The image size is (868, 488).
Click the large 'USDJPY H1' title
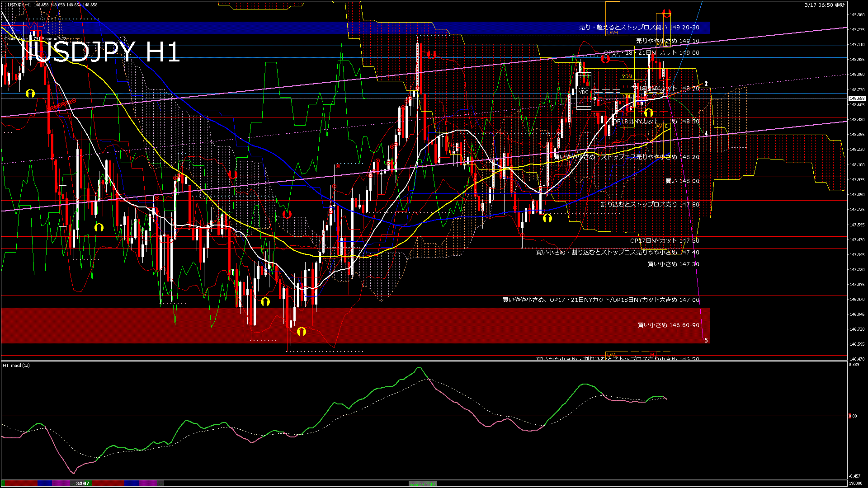pyautogui.click(x=100, y=52)
